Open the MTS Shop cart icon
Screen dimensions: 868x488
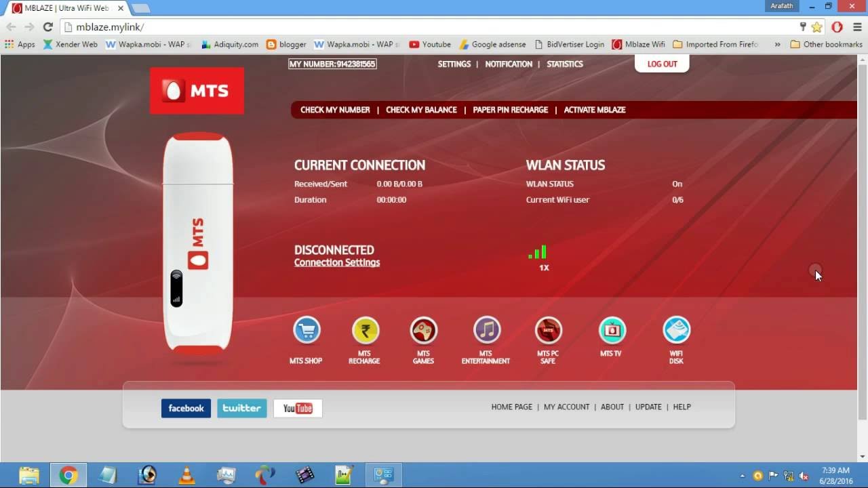tap(307, 330)
